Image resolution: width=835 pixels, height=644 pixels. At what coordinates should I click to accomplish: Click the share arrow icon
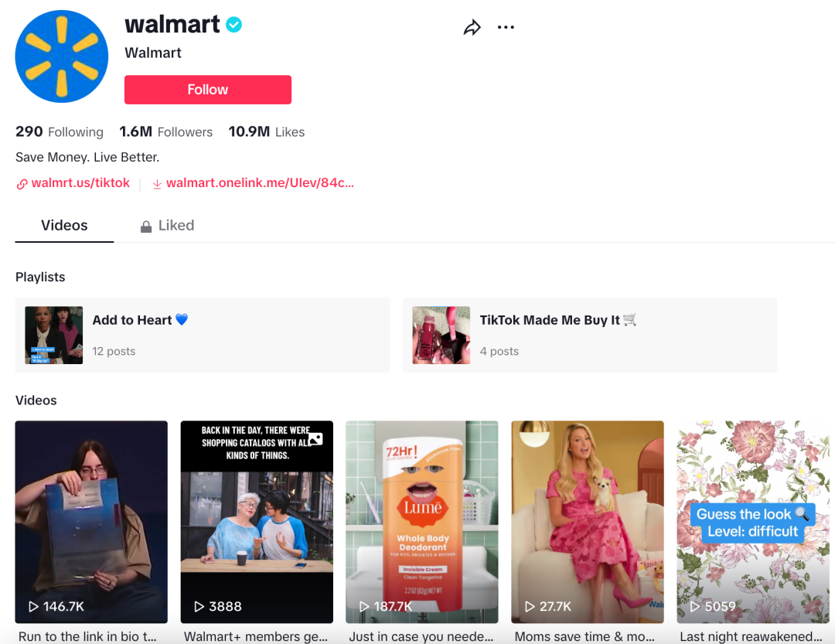[x=472, y=27]
